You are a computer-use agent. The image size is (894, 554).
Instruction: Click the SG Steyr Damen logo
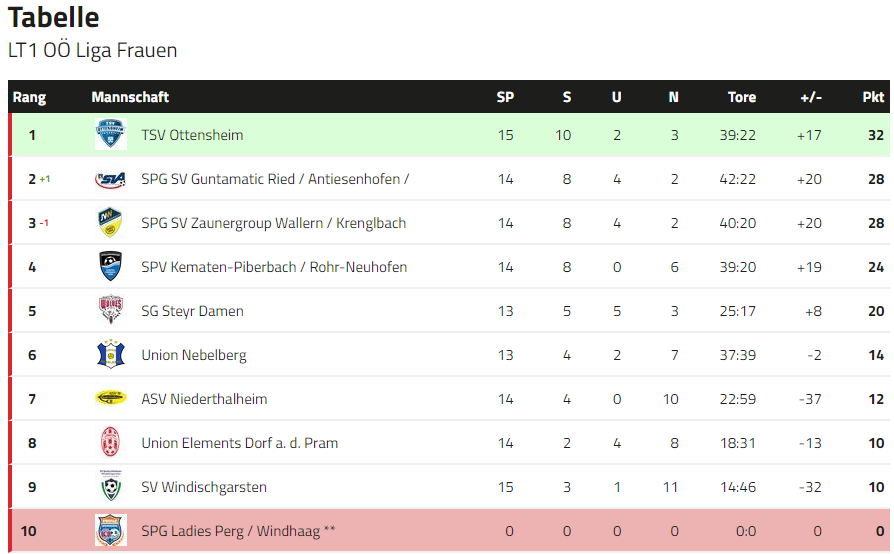pyautogui.click(x=110, y=311)
